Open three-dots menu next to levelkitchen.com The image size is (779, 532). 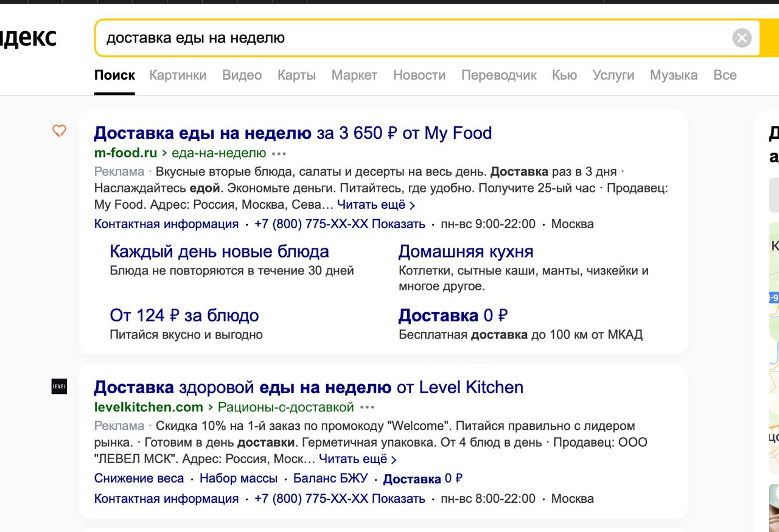tap(367, 407)
